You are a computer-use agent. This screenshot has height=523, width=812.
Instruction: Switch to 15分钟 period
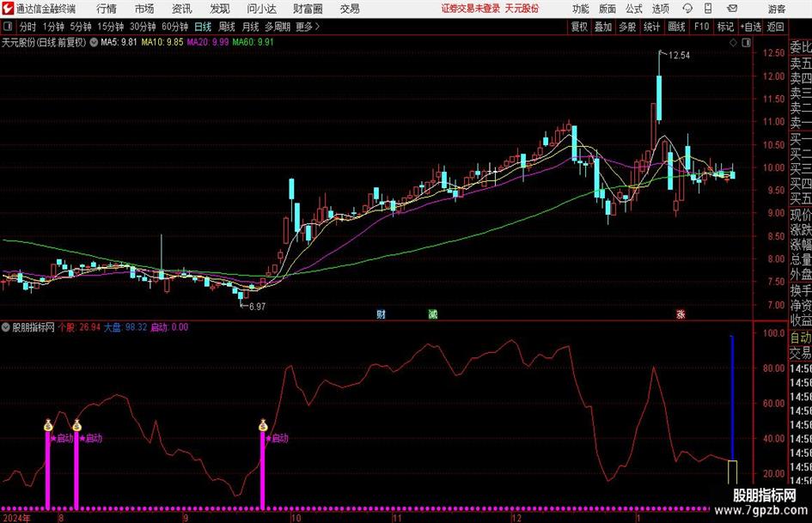[110, 27]
